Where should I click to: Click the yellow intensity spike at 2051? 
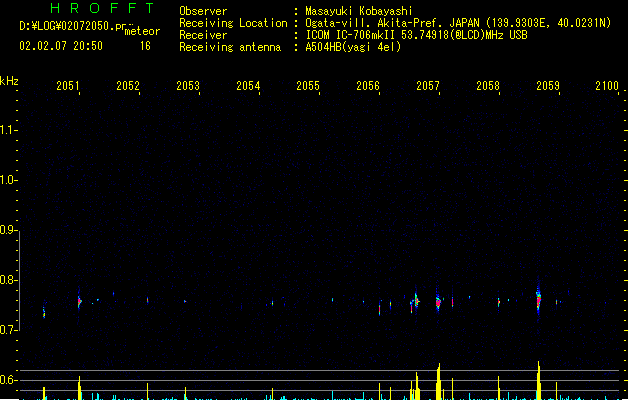click(x=79, y=388)
